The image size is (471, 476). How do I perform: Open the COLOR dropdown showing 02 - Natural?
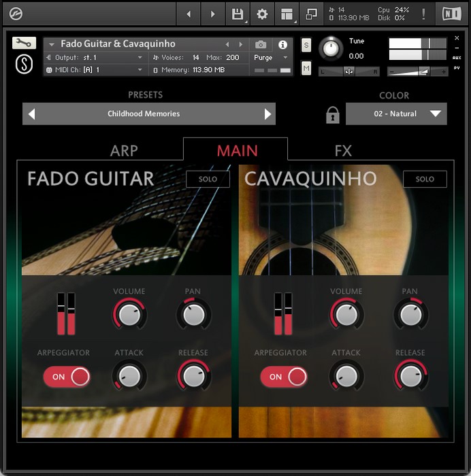tap(396, 114)
